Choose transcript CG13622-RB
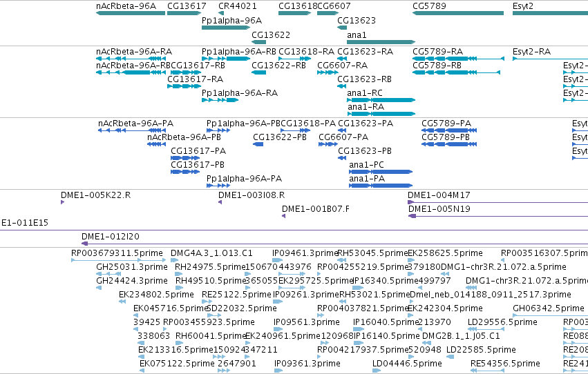588x374 pixels. [x=258, y=72]
